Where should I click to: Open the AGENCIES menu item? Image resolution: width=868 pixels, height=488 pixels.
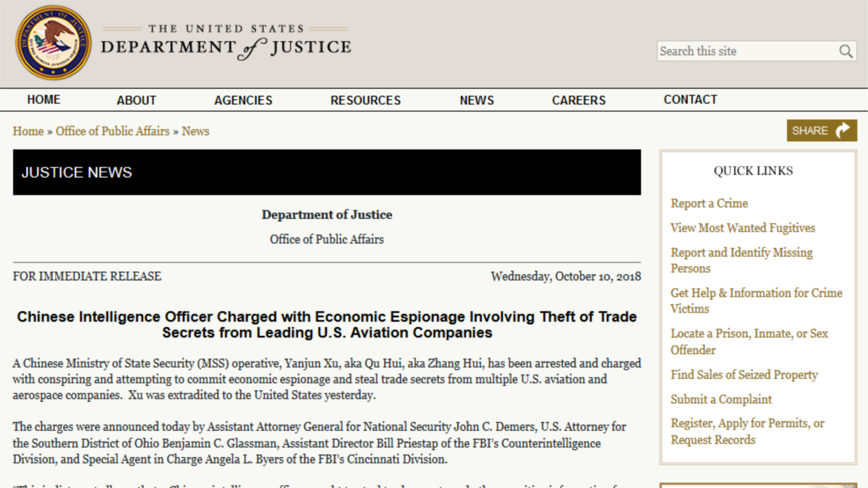point(244,100)
